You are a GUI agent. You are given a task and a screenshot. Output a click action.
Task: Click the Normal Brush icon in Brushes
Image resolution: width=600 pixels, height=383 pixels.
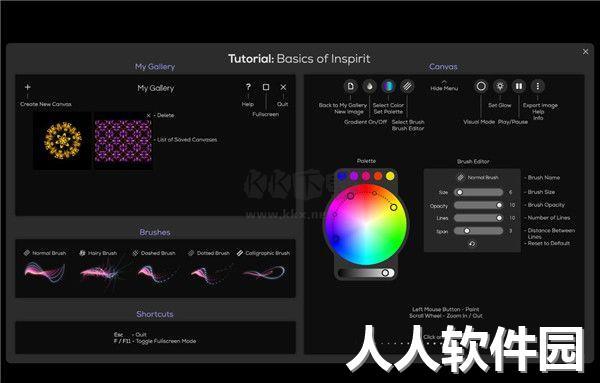26,253
